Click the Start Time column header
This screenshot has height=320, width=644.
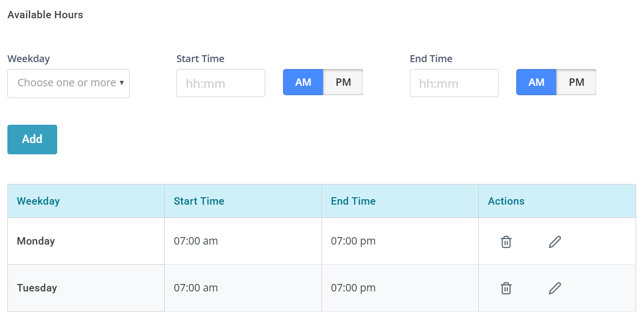click(199, 201)
